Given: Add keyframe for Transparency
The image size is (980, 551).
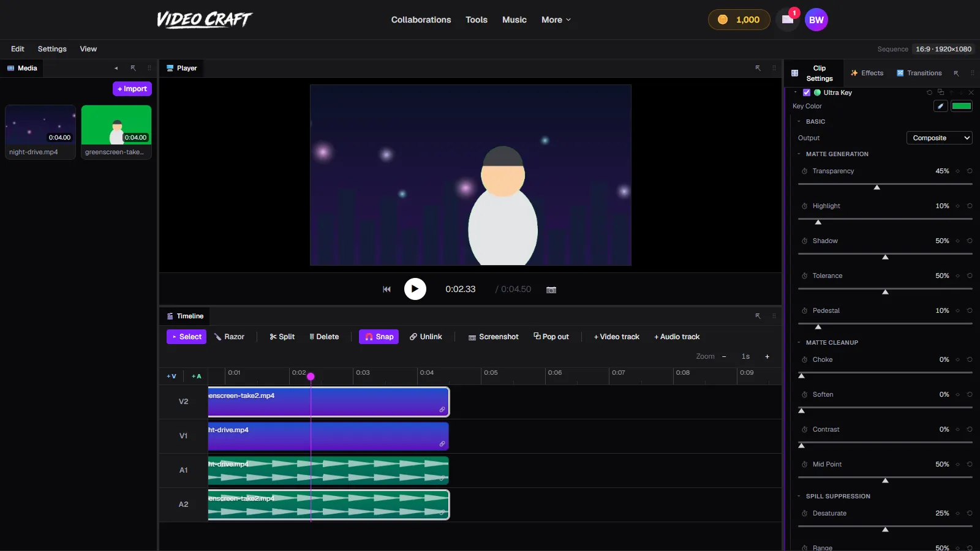Looking at the screenshot, I should 957,171.
